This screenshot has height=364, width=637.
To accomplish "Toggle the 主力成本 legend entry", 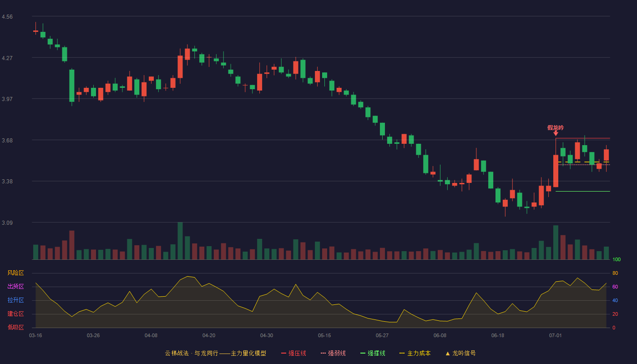I will 415,353.
